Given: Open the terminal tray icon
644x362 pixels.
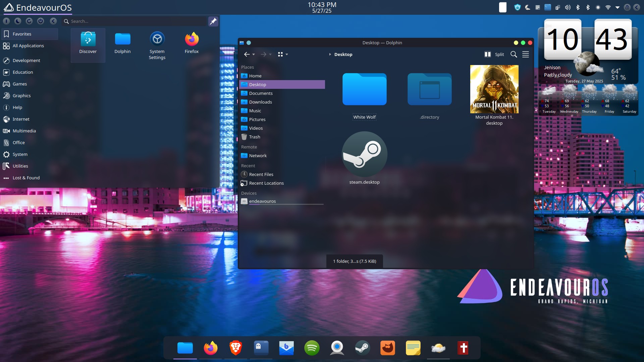Looking at the screenshot, I should [548, 7].
